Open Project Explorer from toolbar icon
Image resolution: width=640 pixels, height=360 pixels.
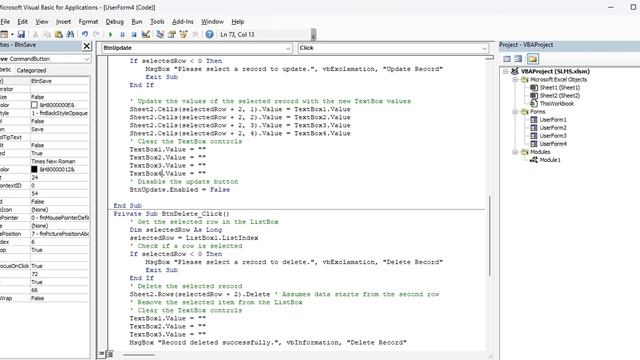[x=160, y=35]
